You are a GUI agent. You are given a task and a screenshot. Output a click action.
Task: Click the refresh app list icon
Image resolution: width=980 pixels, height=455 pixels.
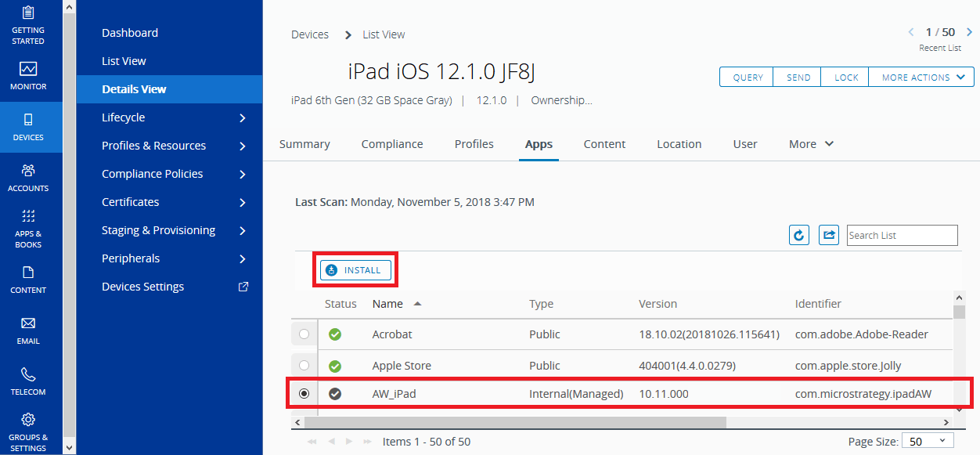point(799,235)
